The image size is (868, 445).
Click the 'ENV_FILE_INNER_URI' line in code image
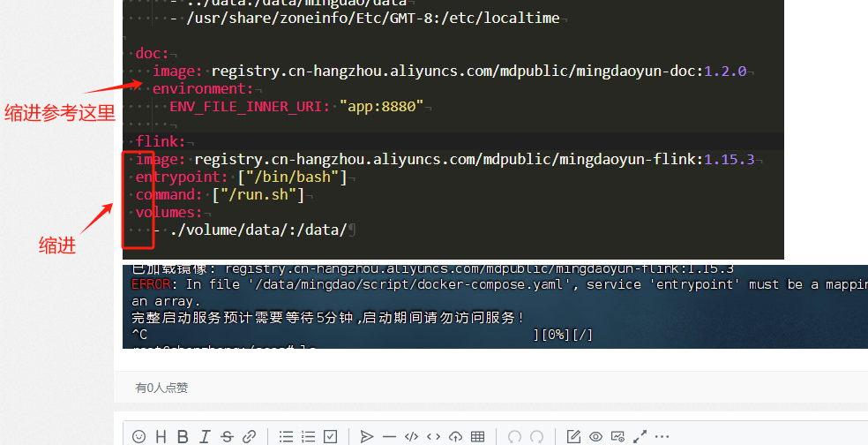(x=296, y=107)
